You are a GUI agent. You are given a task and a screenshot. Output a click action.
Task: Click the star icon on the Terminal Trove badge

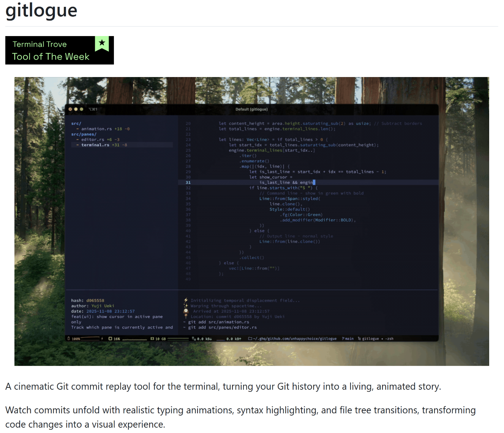coord(102,43)
